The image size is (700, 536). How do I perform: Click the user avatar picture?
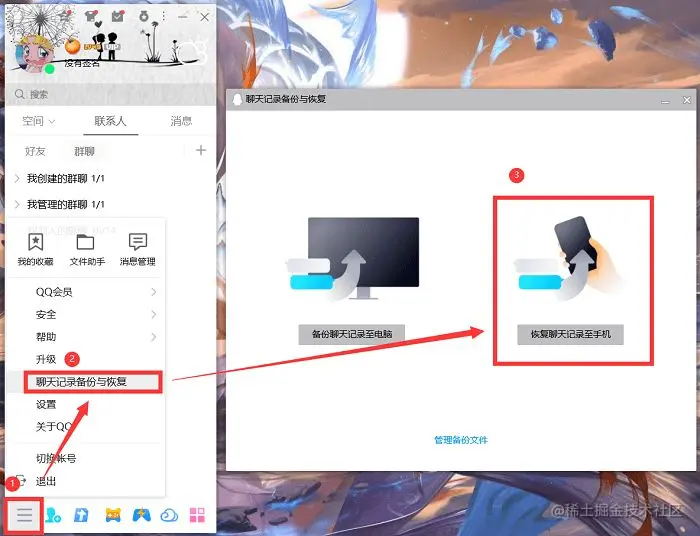click(x=34, y=55)
